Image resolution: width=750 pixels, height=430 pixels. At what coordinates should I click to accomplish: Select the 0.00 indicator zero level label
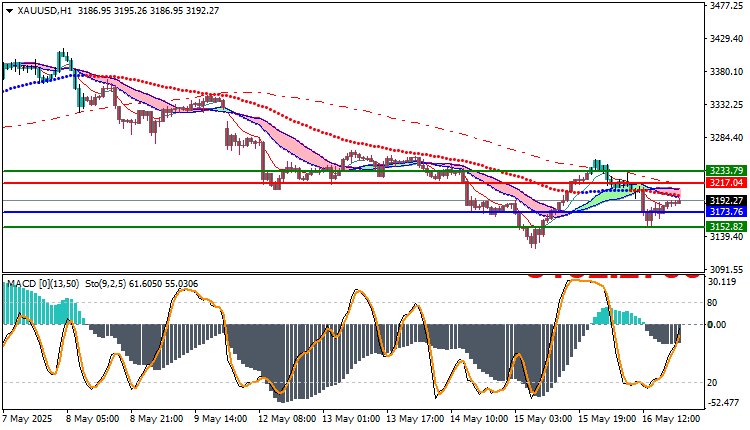tap(717, 325)
